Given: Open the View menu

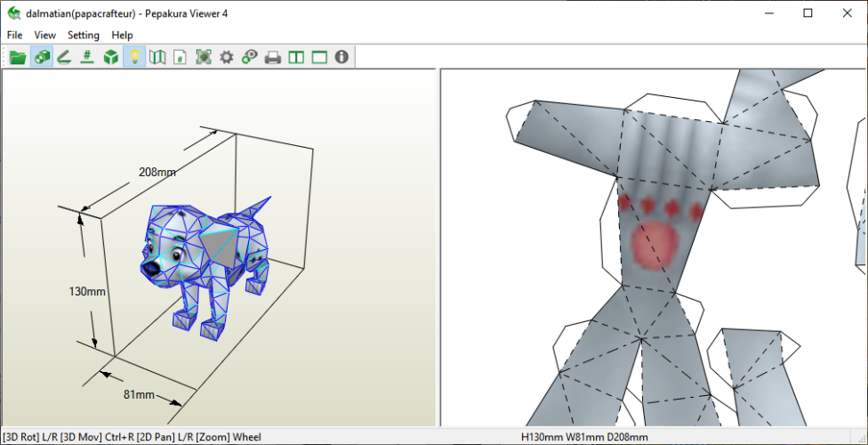Looking at the screenshot, I should [x=44, y=35].
